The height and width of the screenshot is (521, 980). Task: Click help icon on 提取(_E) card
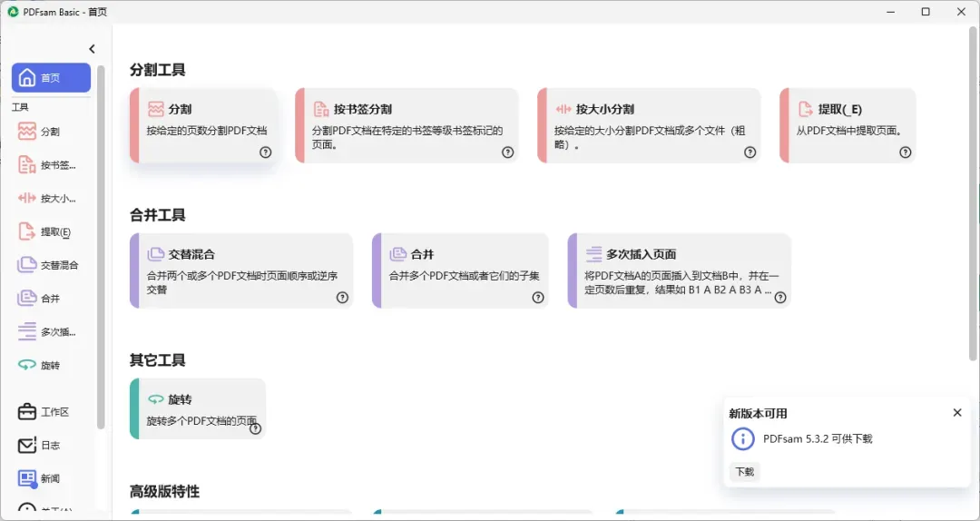point(905,152)
